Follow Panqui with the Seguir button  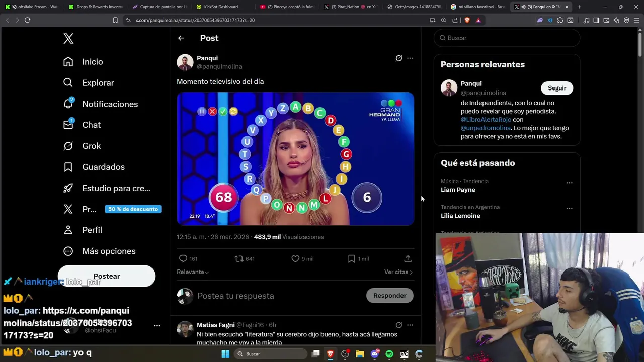coord(557,88)
